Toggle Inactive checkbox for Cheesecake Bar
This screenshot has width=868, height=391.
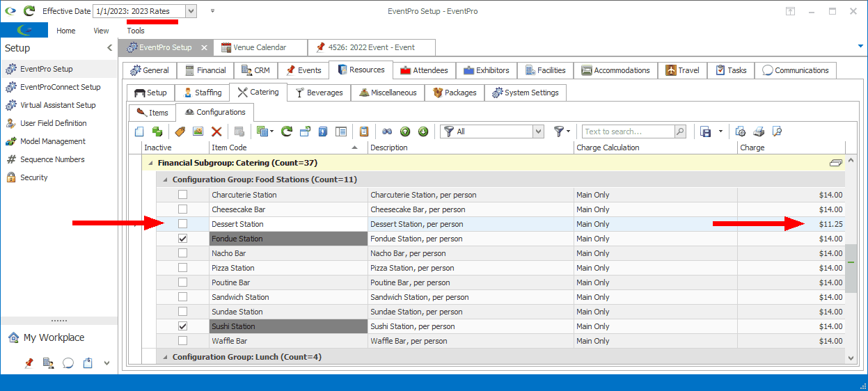(x=182, y=209)
